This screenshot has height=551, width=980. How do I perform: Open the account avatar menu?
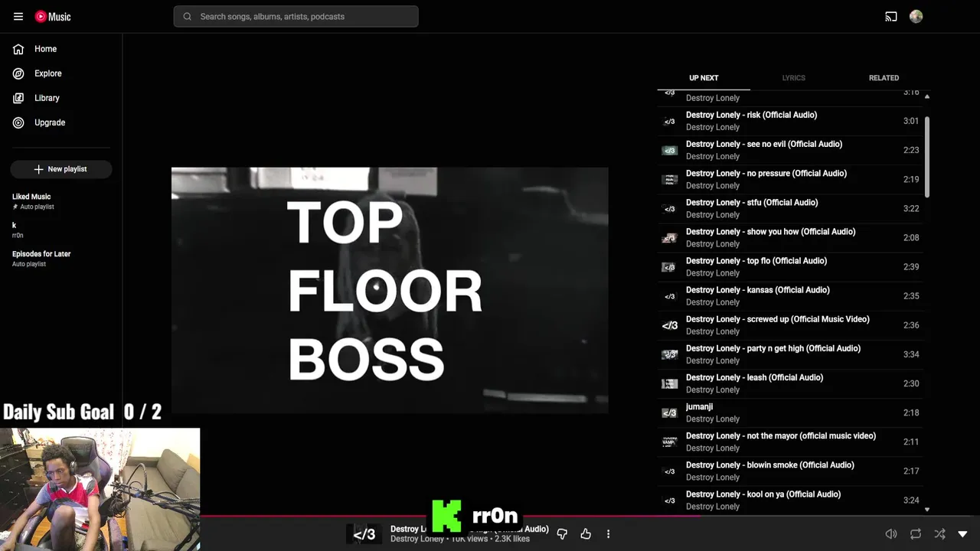[916, 16]
